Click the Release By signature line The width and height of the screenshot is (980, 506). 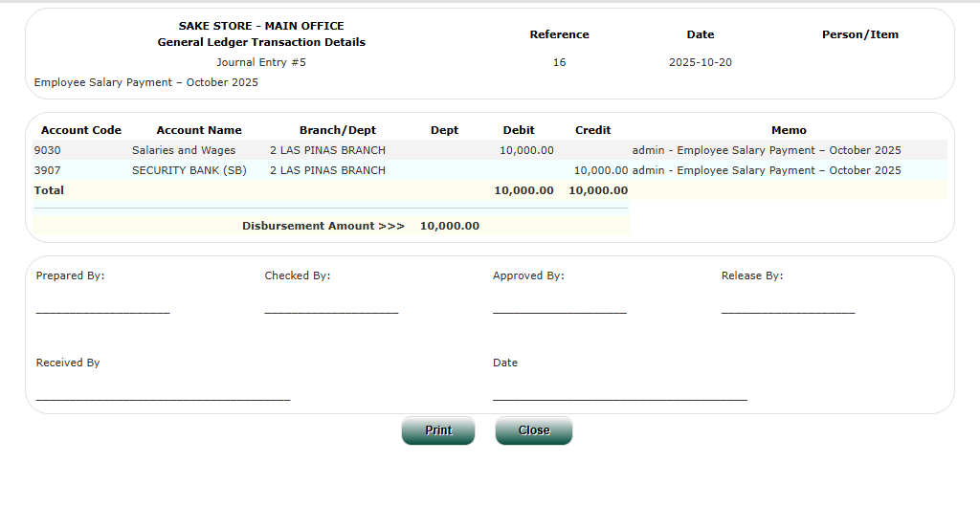coord(788,310)
